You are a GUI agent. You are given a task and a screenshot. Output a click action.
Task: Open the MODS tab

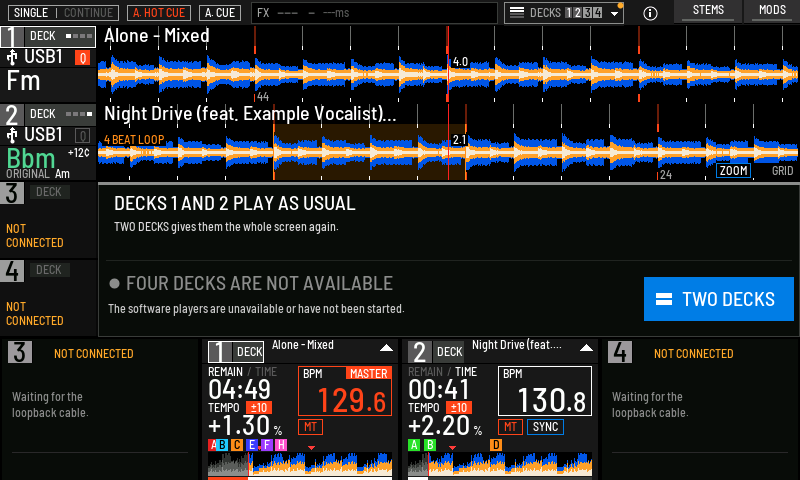(x=772, y=11)
